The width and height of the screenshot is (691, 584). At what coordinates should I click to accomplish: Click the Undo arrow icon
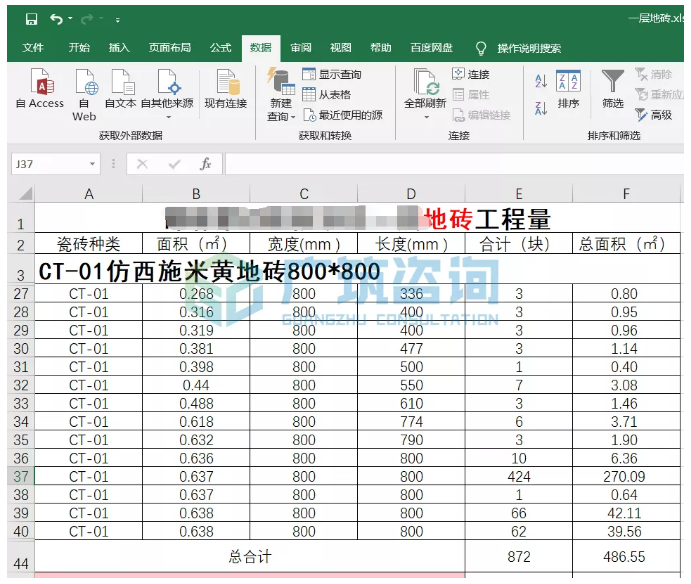click(x=56, y=19)
